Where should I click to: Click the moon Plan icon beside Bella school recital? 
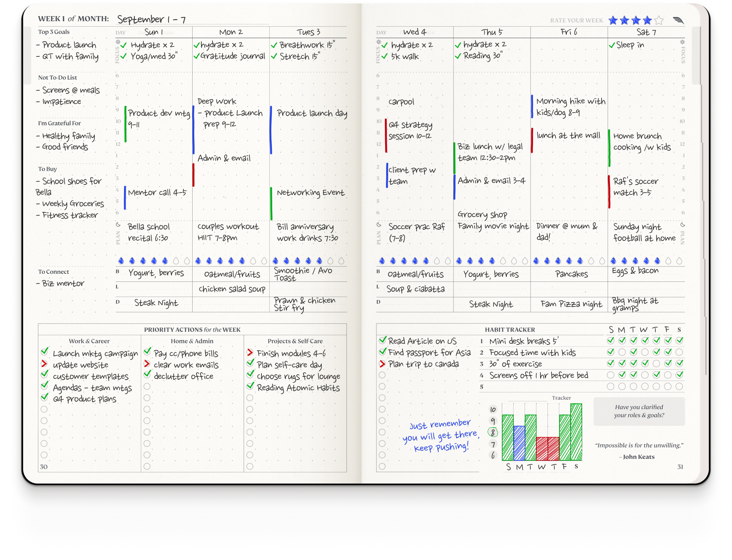coord(118,225)
